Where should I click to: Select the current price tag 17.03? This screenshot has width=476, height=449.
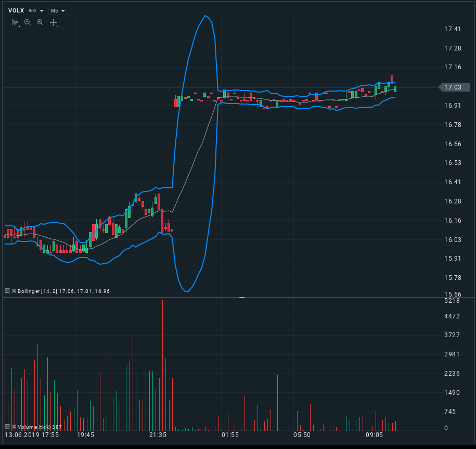tap(455, 87)
